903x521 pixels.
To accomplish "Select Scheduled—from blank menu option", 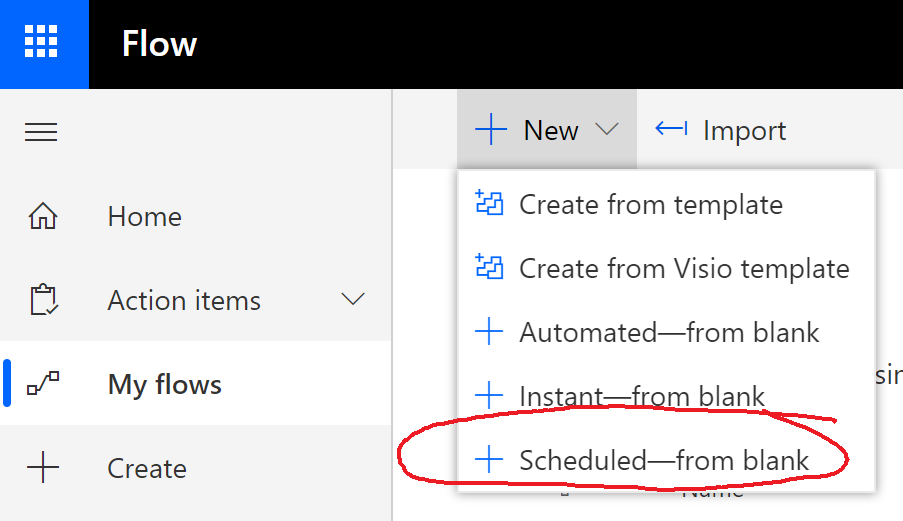I will pyautogui.click(x=664, y=460).
